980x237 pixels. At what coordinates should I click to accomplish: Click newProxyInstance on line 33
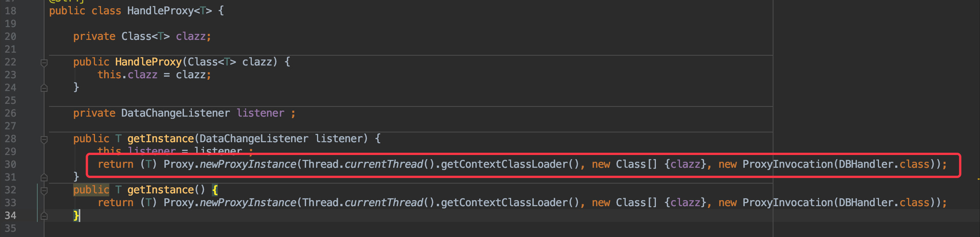(x=248, y=203)
